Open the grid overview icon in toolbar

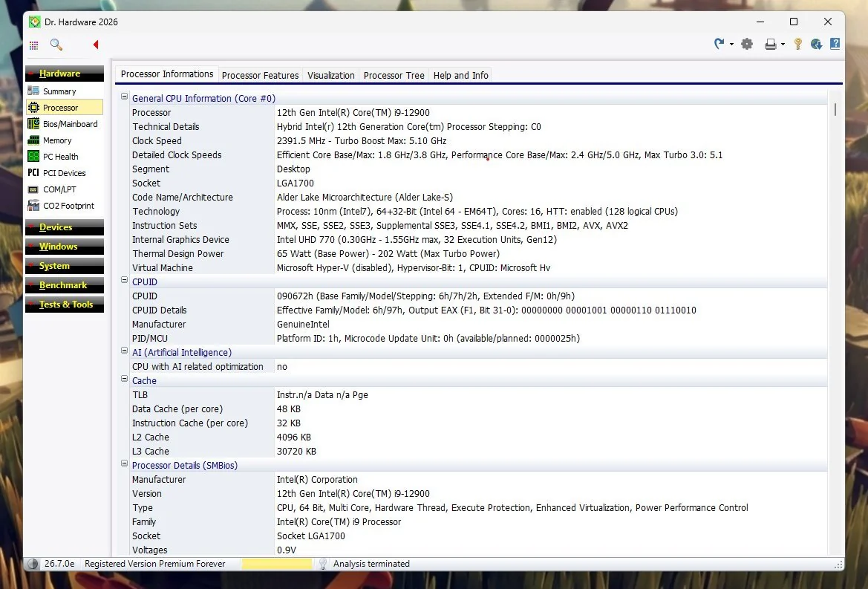point(33,45)
